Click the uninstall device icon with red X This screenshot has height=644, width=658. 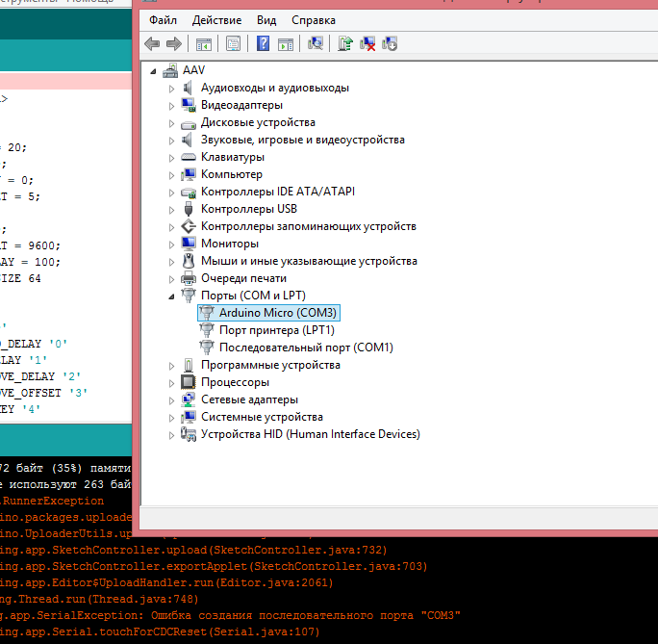tap(367, 43)
